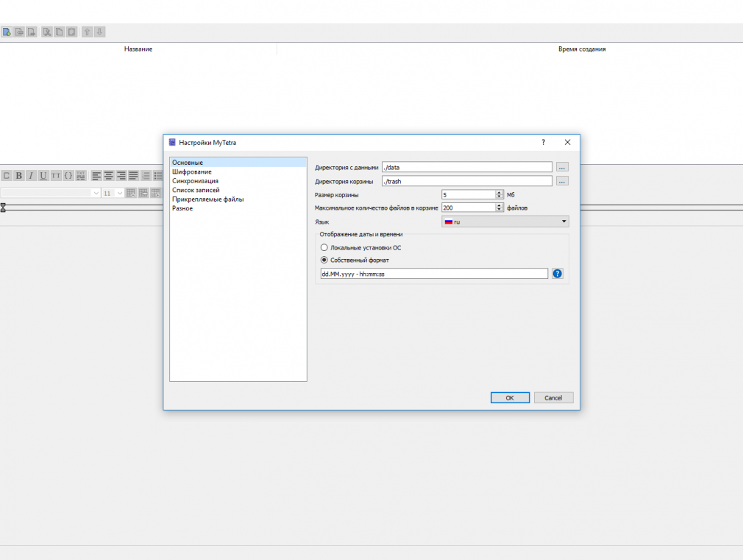Click the question mark in the dialog title bar

[543, 142]
